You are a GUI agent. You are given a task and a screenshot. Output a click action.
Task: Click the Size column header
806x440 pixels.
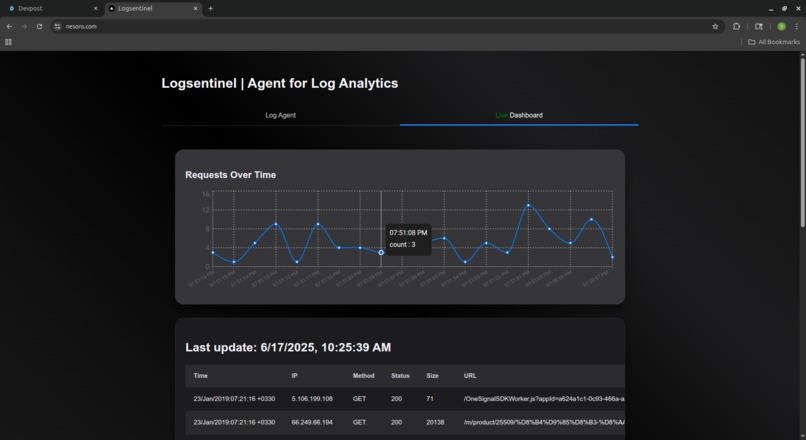click(x=432, y=376)
